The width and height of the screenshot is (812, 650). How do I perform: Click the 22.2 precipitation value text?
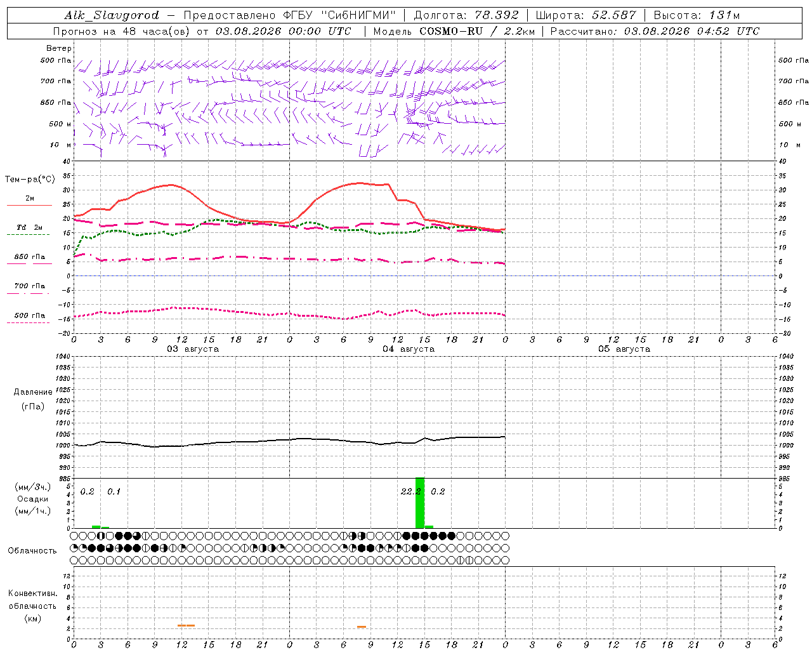pos(411,491)
